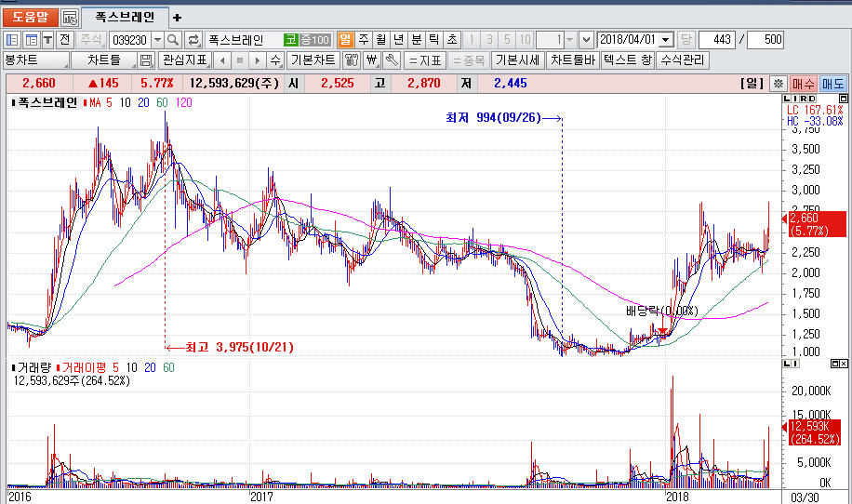Open the stock code 039230 dropdown
Image resolution: width=852 pixels, height=504 pixels.
pyautogui.click(x=156, y=40)
